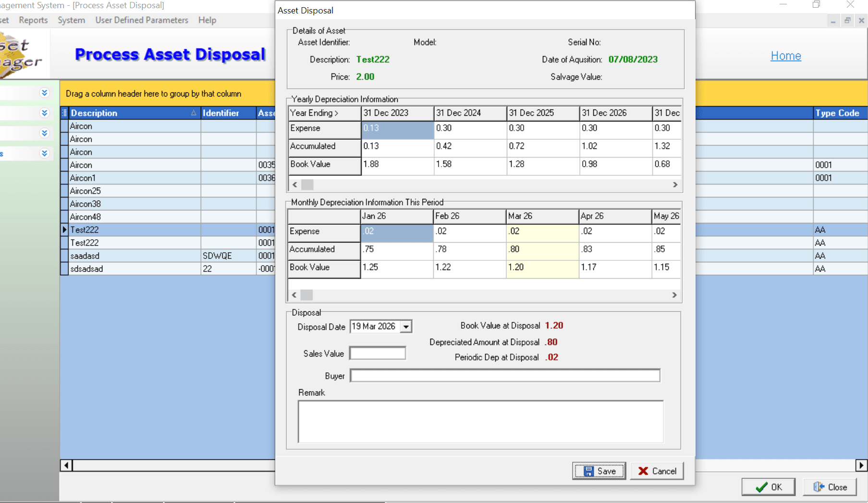Click the Remark text area

[480, 421]
